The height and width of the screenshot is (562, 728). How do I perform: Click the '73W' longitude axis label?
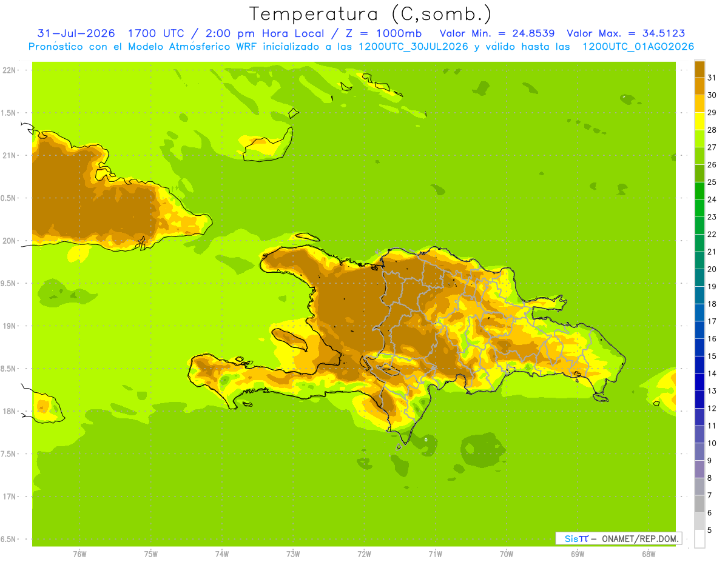coord(293,554)
